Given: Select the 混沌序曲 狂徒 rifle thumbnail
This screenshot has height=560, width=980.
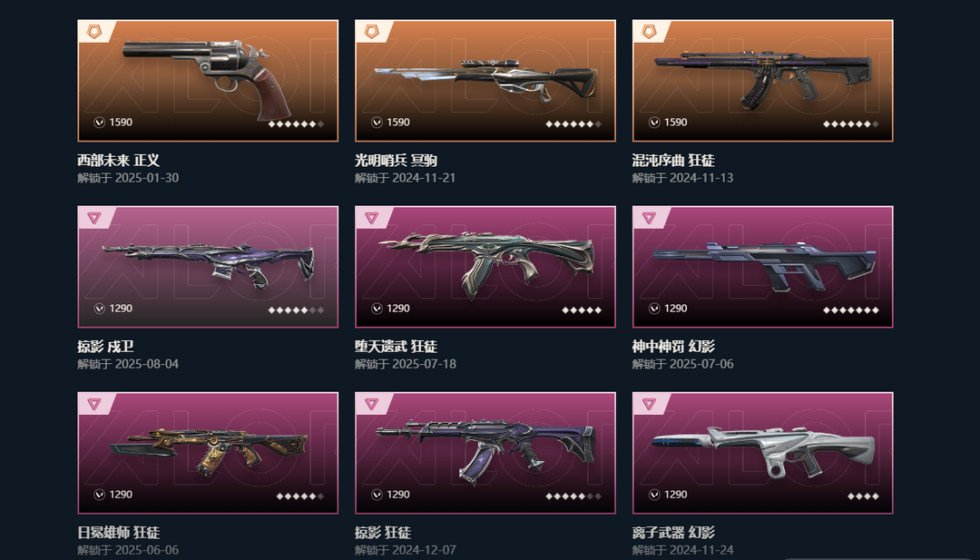Looking at the screenshot, I should coord(762,80).
